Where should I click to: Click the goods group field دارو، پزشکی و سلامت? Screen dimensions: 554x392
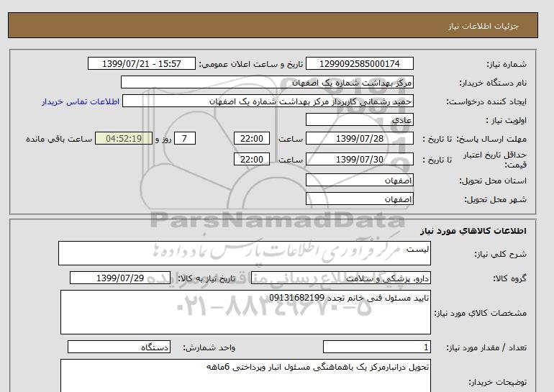tap(340, 278)
